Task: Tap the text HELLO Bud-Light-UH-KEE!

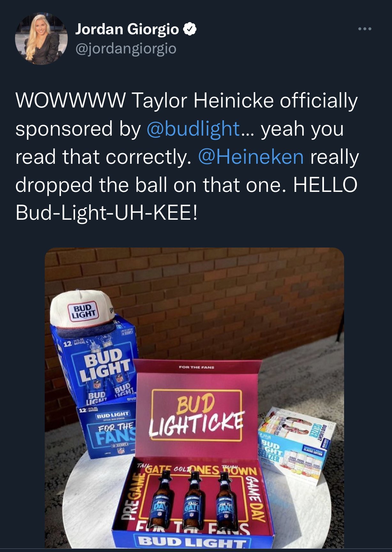Action: (186, 199)
